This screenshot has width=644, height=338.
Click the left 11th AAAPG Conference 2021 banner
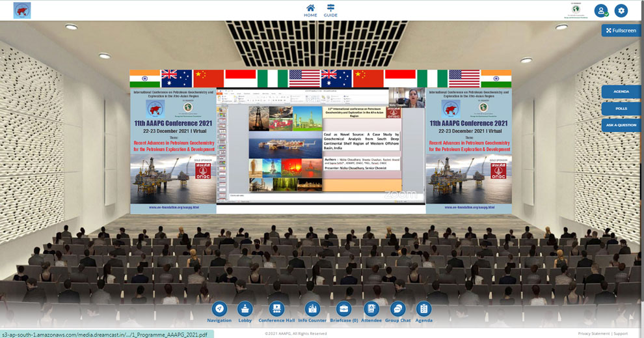point(173,151)
